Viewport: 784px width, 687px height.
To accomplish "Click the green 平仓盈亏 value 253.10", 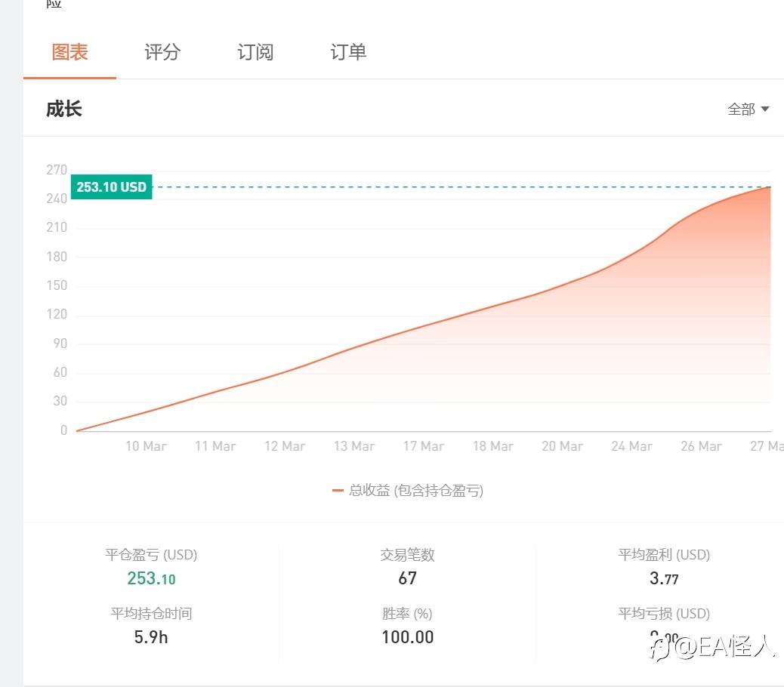I will 151,578.
